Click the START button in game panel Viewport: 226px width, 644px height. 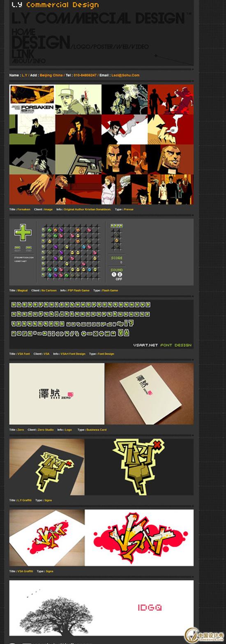29,248
